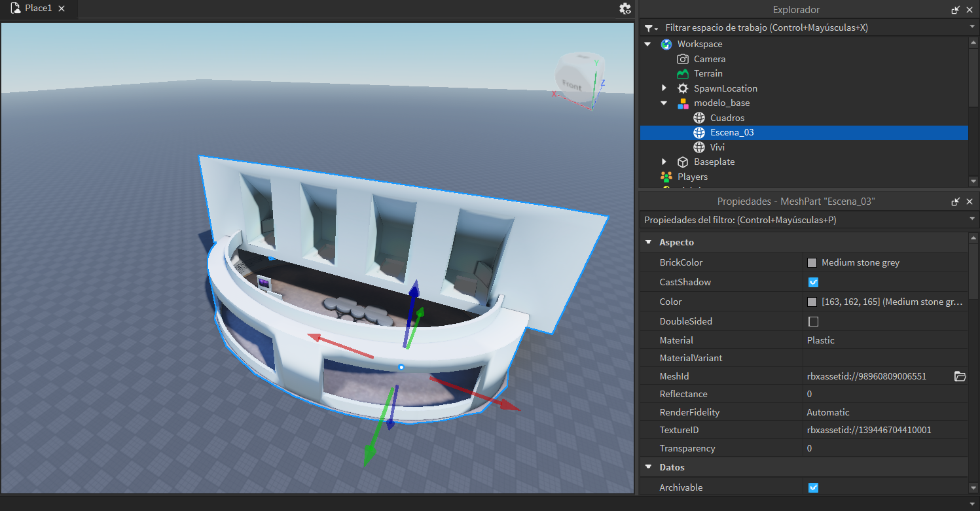Click the viewport settings gear icon
Image resolution: width=980 pixels, height=511 pixels.
[x=625, y=9]
